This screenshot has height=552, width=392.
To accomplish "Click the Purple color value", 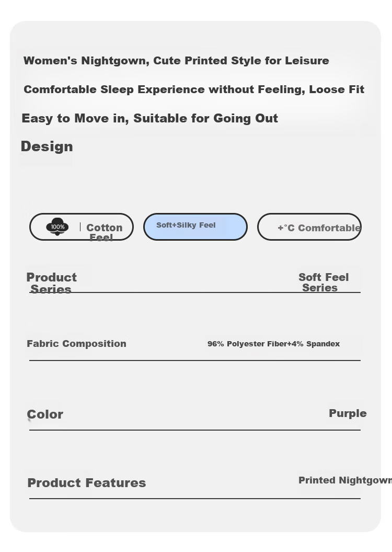I will [348, 413].
